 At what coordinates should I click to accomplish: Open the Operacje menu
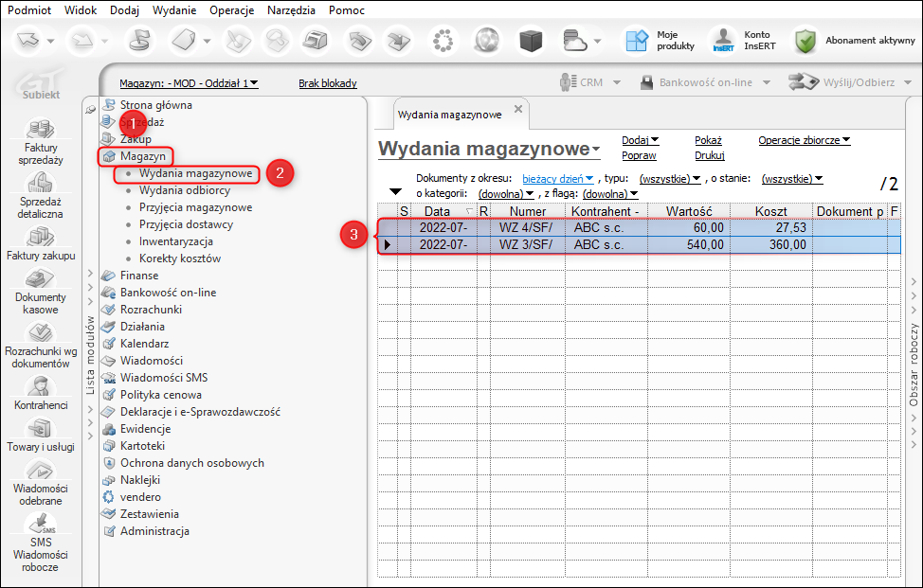point(231,9)
